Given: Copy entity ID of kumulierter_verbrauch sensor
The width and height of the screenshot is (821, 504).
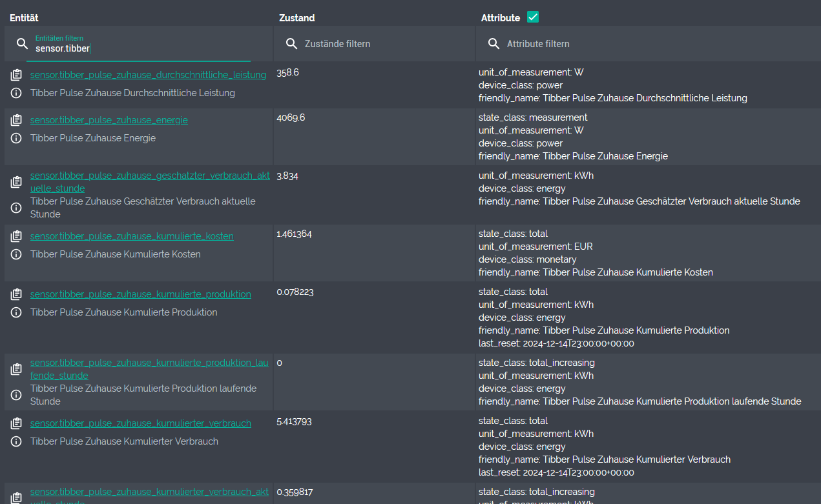Looking at the screenshot, I should click(16, 423).
